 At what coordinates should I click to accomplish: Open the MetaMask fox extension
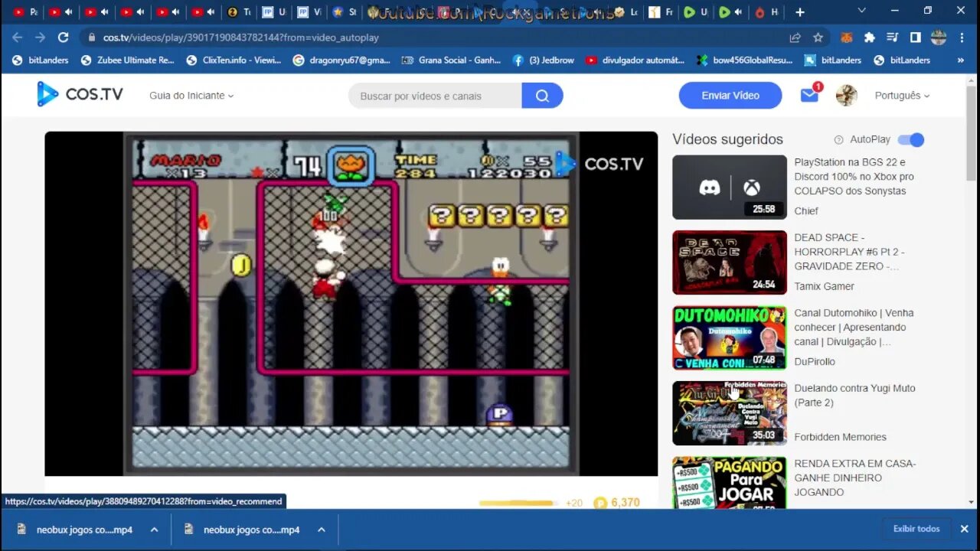(x=847, y=37)
